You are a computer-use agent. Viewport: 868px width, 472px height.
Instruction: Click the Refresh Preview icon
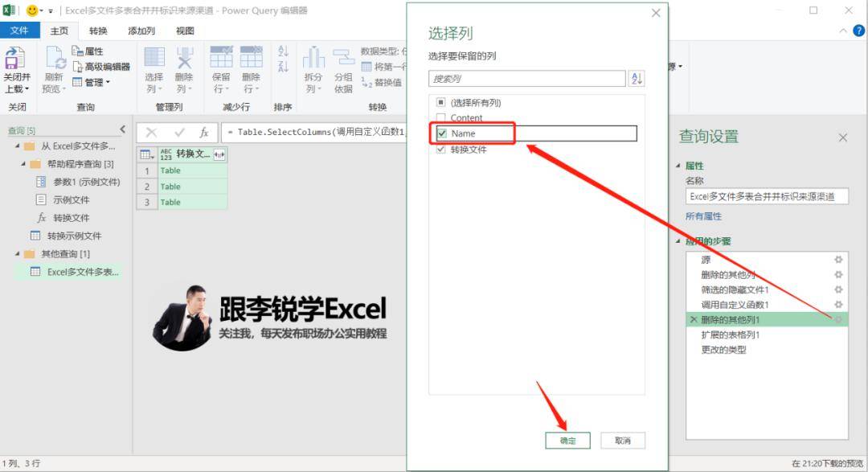click(x=55, y=58)
